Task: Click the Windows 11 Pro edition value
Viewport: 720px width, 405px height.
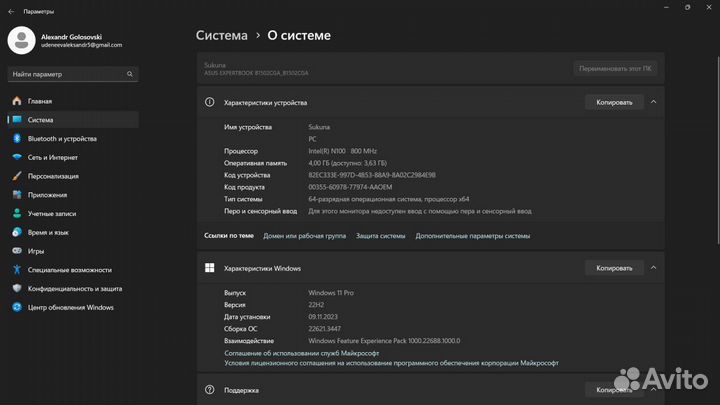Action: [331, 292]
